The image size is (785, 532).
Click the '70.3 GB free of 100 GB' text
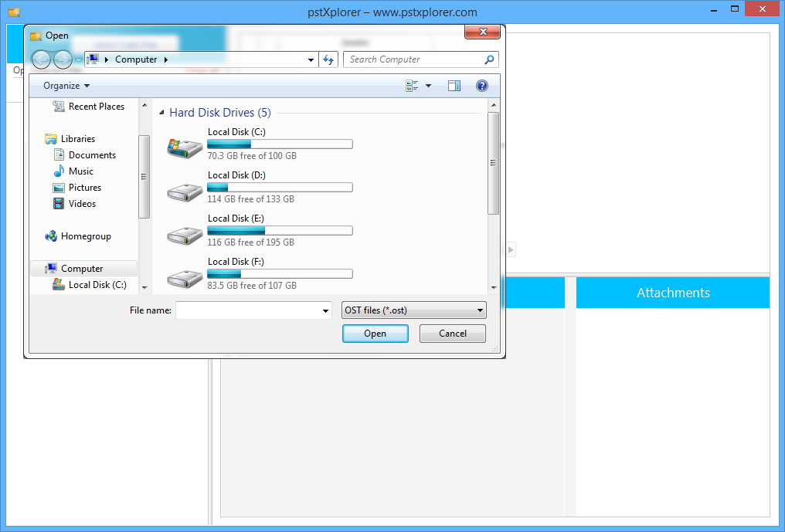coord(252,156)
